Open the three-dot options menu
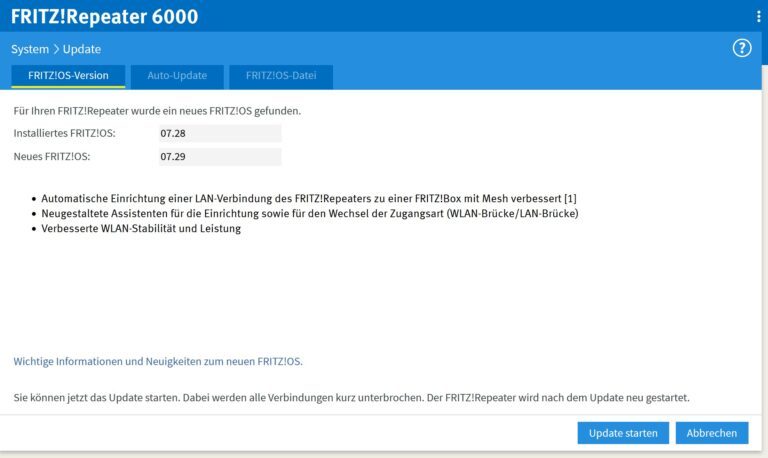The width and height of the screenshot is (768, 458). click(x=759, y=16)
